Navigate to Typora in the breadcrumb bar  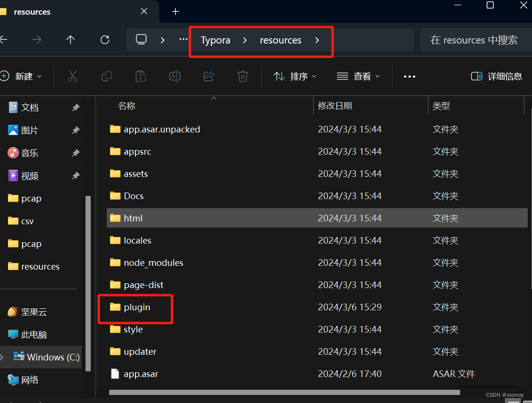click(x=215, y=40)
